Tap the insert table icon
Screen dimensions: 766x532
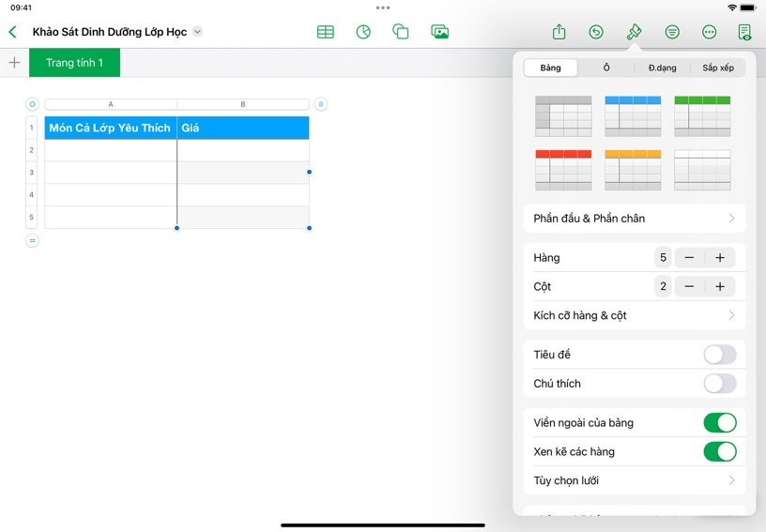[x=326, y=32]
